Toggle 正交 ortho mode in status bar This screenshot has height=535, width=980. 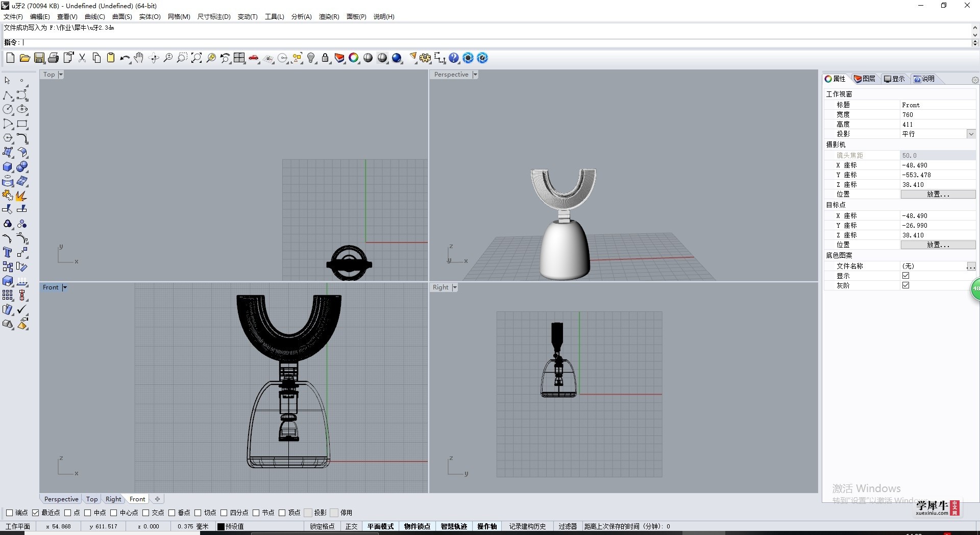pyautogui.click(x=352, y=526)
